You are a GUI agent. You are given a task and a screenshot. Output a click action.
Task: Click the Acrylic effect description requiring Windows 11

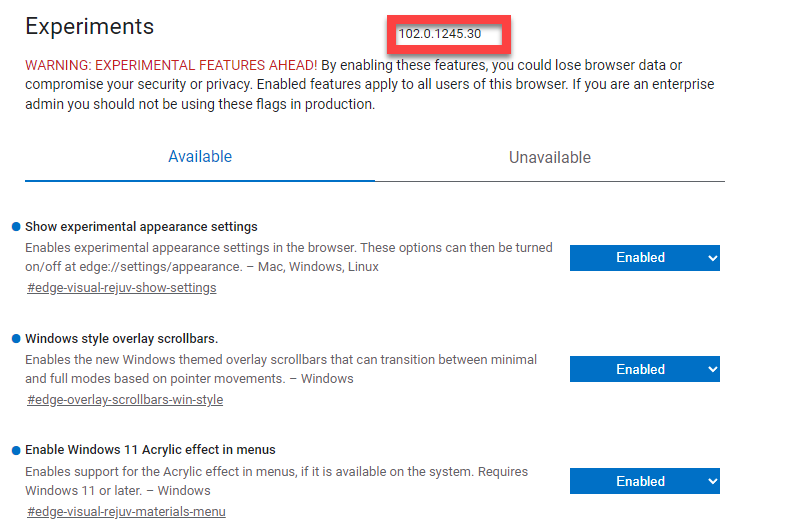[276, 481]
